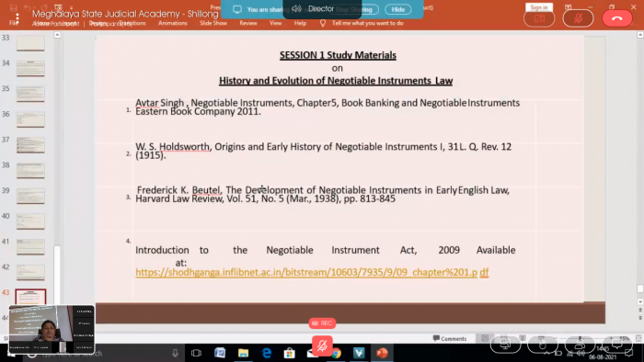Click the share screen overlay button at bottom right
644x362 pixels.
tap(505, 344)
